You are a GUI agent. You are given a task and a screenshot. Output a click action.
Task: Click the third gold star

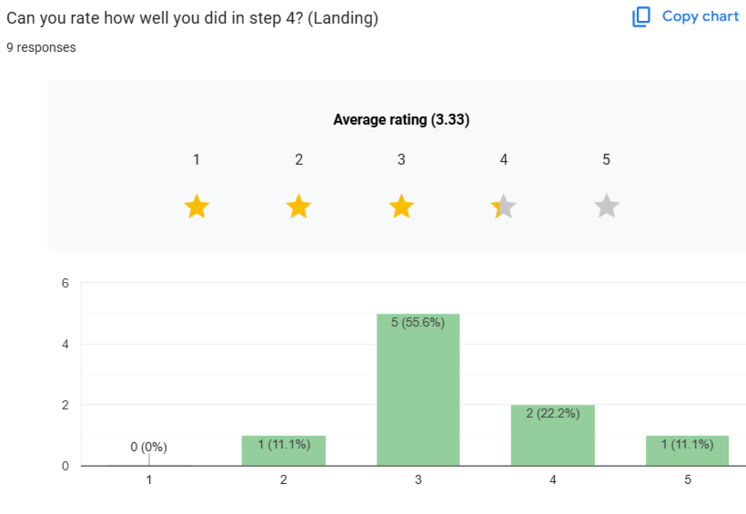pyautogui.click(x=401, y=207)
